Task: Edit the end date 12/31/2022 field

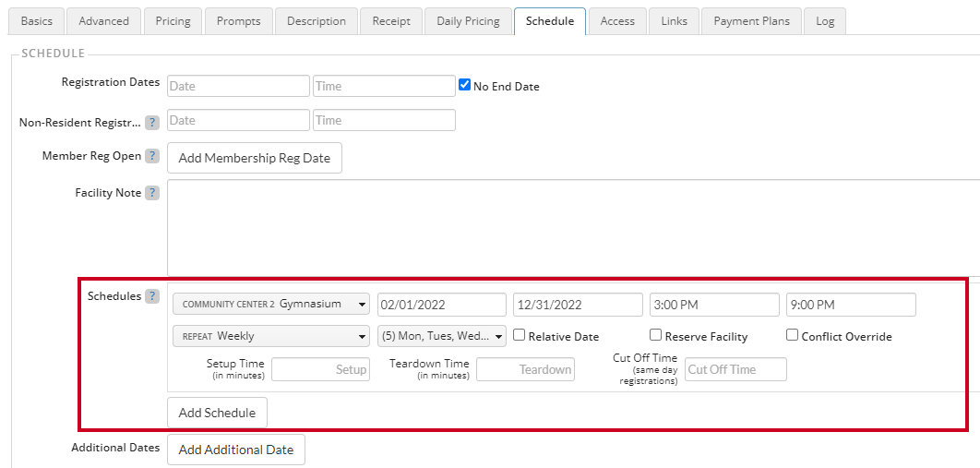Action: point(578,305)
